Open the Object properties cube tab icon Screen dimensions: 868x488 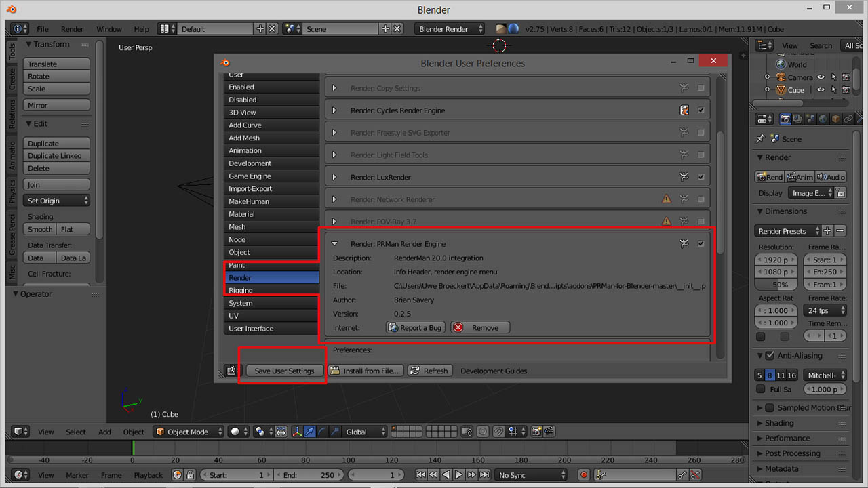835,119
